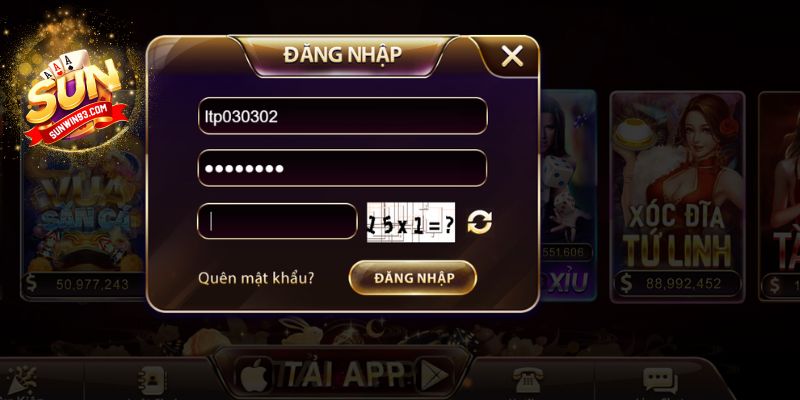Viewport: 800px width, 400px height.
Task: Click the empty captcha answer field
Action: click(277, 221)
